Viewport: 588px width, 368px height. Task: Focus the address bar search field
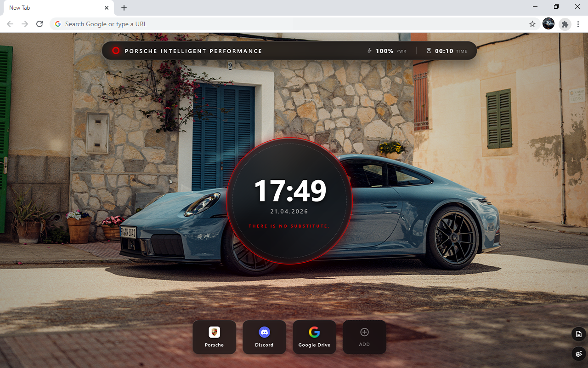tap(294, 24)
